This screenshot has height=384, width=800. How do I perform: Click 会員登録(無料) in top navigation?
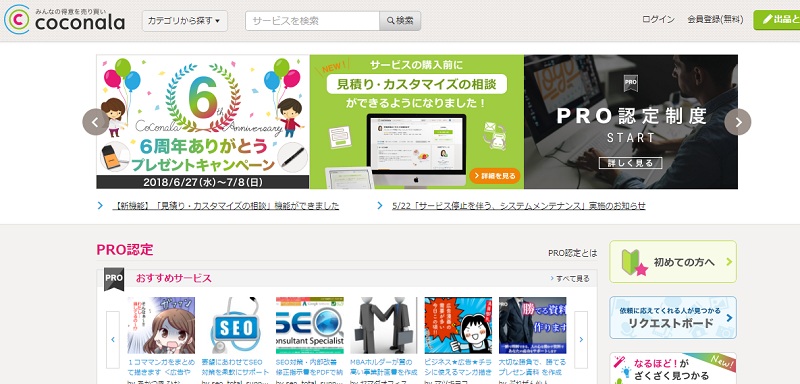pyautogui.click(x=715, y=20)
